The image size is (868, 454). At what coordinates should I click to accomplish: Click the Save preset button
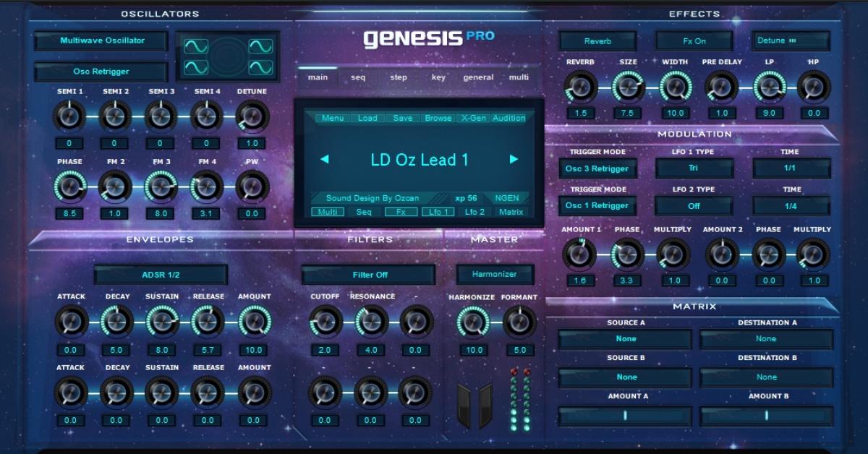click(x=403, y=118)
